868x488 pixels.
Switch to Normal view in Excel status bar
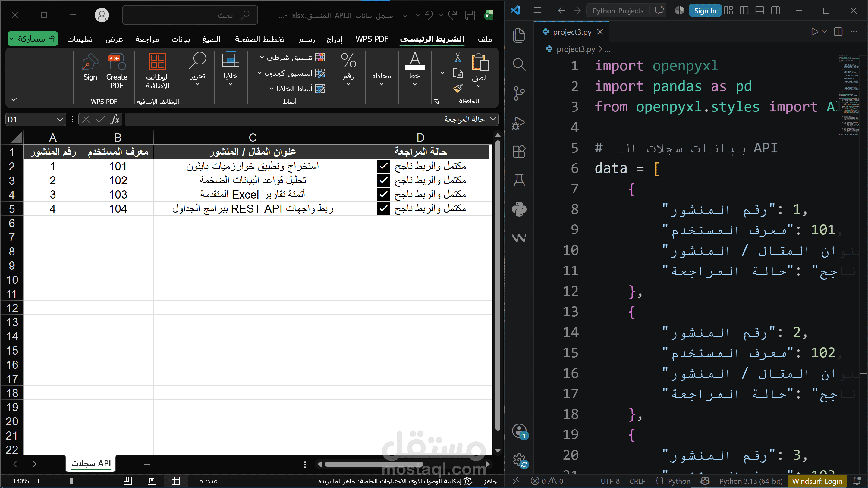[175, 480]
